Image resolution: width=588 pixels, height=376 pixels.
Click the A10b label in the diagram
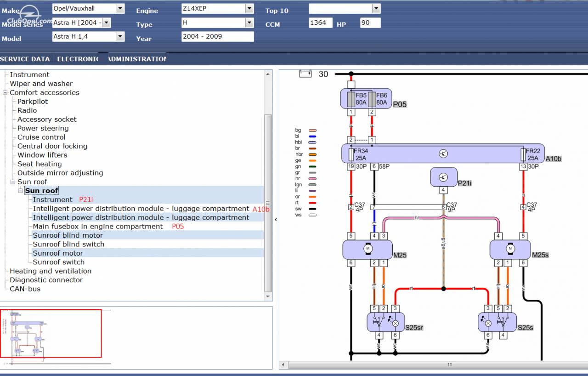554,159
